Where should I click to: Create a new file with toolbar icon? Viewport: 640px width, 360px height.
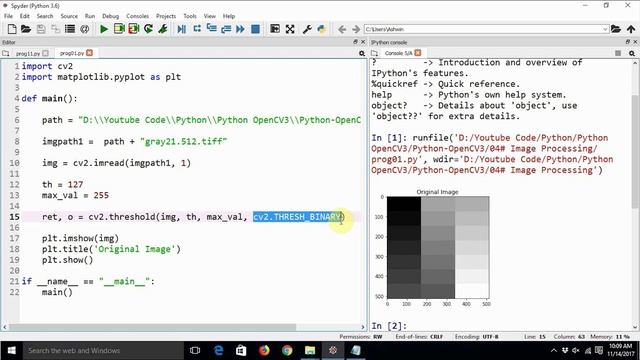[12, 29]
